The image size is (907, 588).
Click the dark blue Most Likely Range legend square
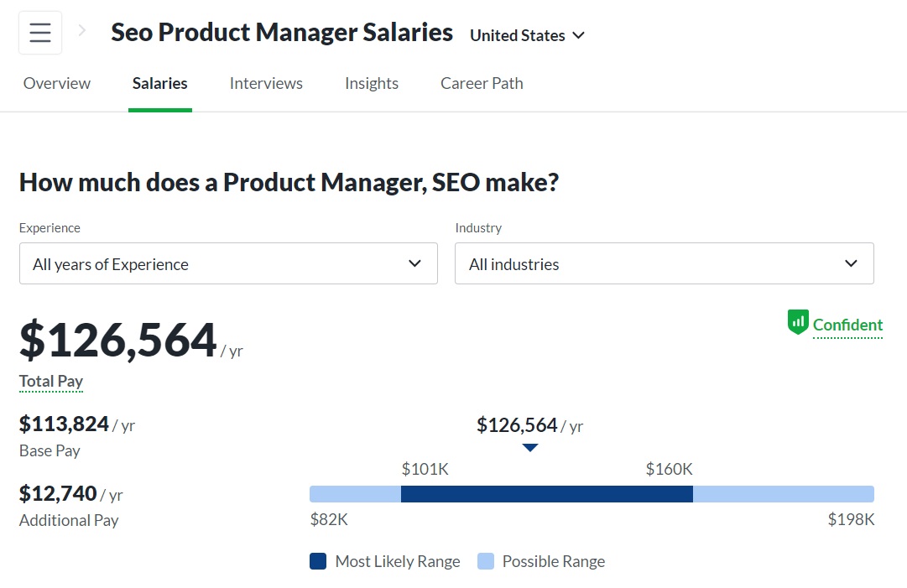tap(318, 561)
